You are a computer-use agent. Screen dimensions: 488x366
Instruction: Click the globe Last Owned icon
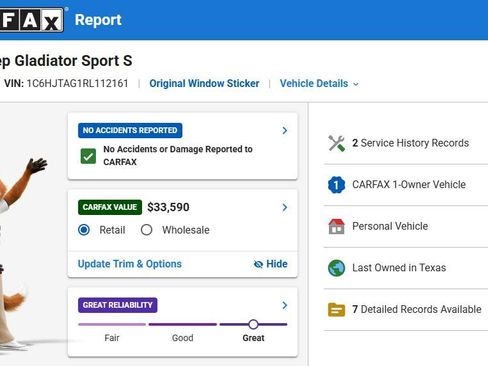pos(336,268)
